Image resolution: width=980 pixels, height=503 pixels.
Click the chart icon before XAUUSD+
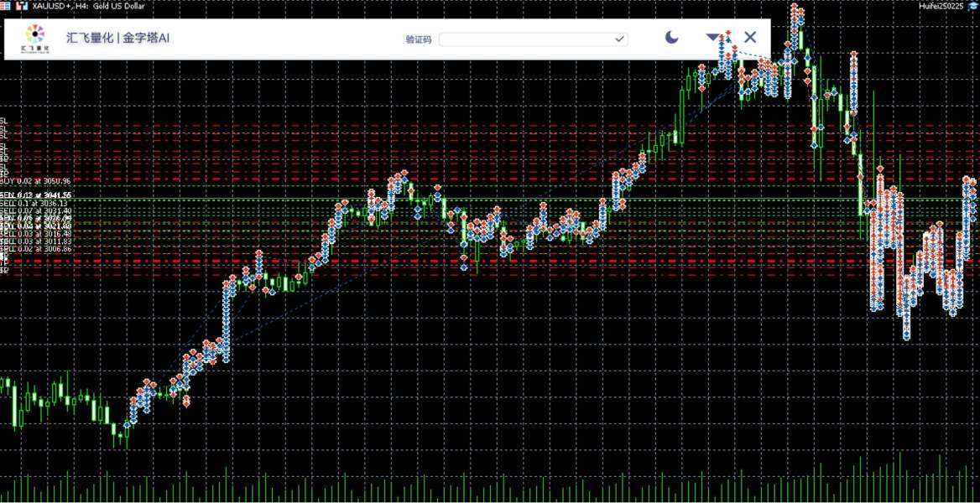tap(21, 6)
